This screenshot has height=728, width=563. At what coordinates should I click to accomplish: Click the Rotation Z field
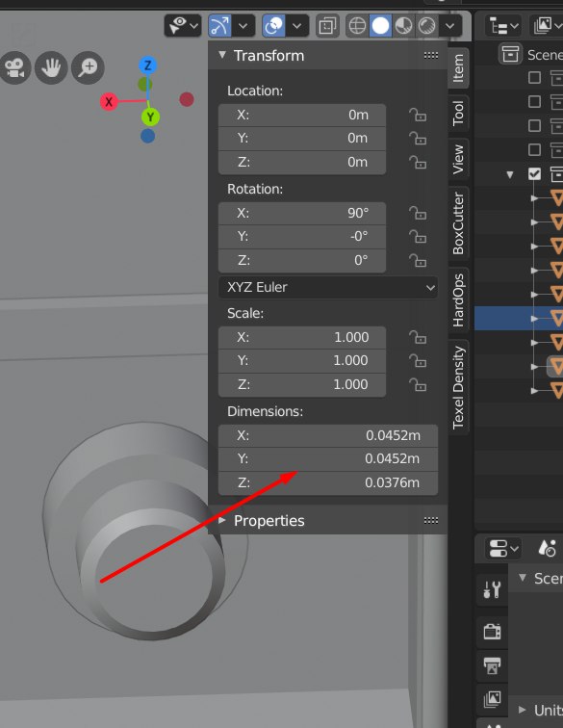302,260
